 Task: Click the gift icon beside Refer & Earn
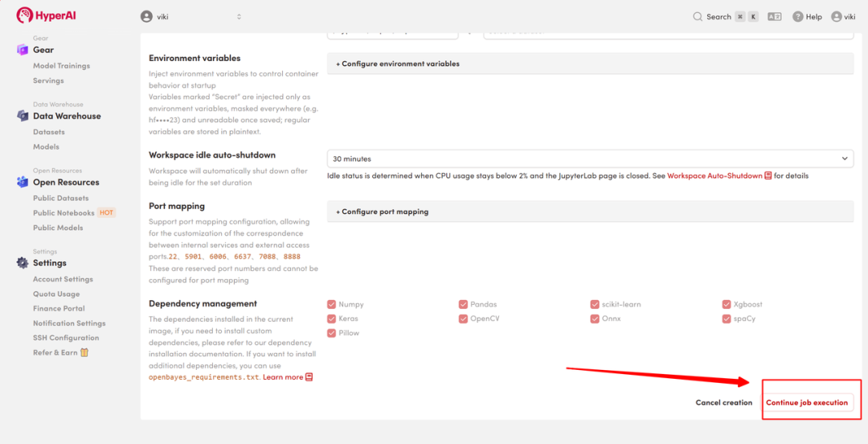(84, 352)
